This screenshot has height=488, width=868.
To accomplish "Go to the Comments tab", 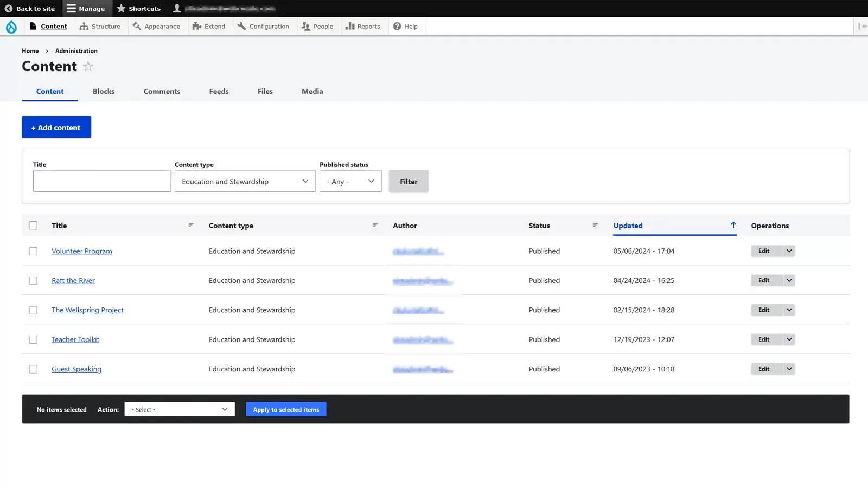I will point(162,92).
